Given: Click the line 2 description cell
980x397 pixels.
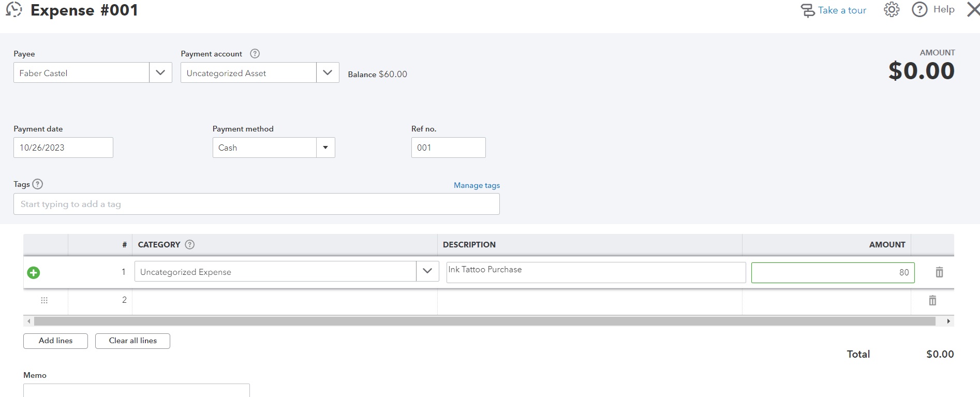Looking at the screenshot, I should pos(590,300).
